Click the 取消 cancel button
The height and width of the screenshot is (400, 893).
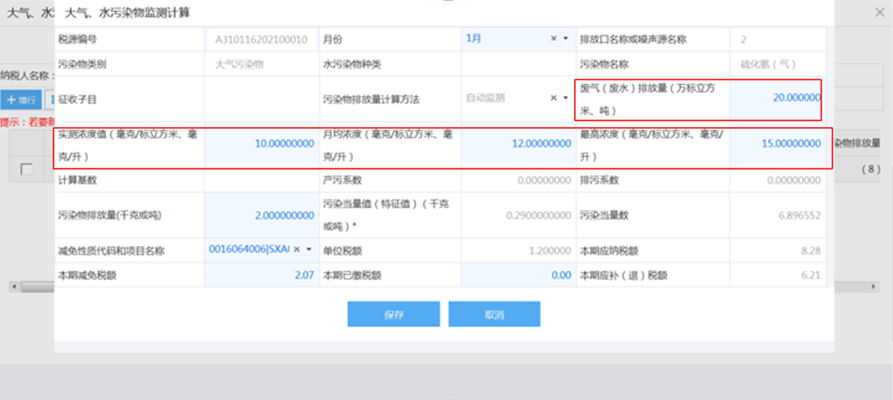click(x=494, y=314)
